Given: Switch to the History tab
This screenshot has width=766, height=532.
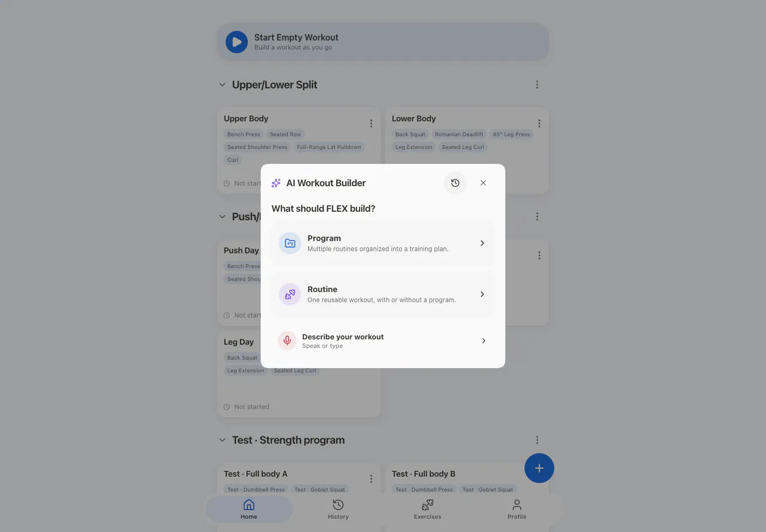Looking at the screenshot, I should (x=338, y=509).
